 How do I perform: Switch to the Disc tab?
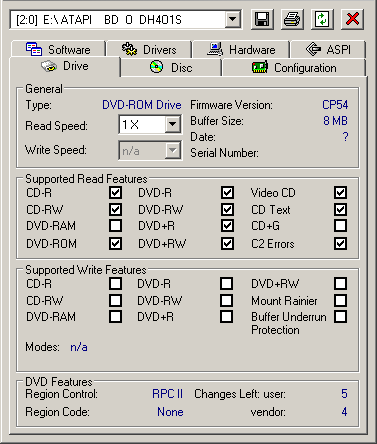point(171,68)
